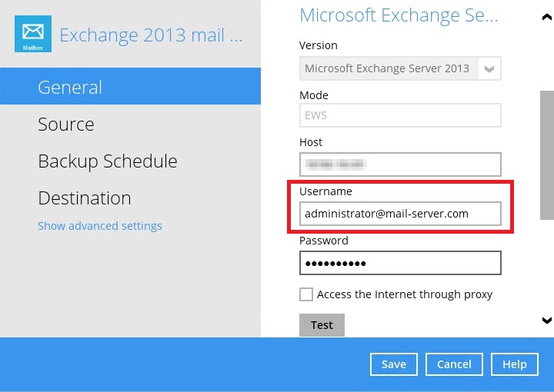Click the Mode field showing EWS
Image resolution: width=554 pixels, height=392 pixels.
(x=400, y=115)
